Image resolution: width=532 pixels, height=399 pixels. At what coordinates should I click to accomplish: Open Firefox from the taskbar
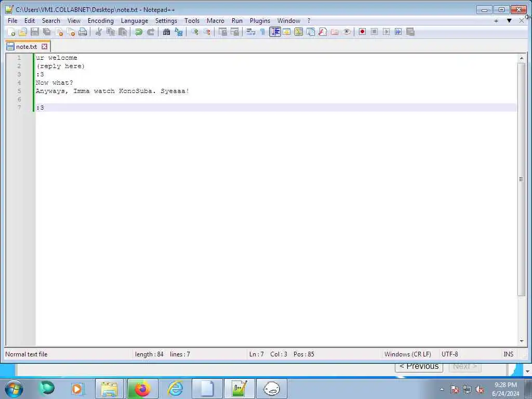point(142,389)
